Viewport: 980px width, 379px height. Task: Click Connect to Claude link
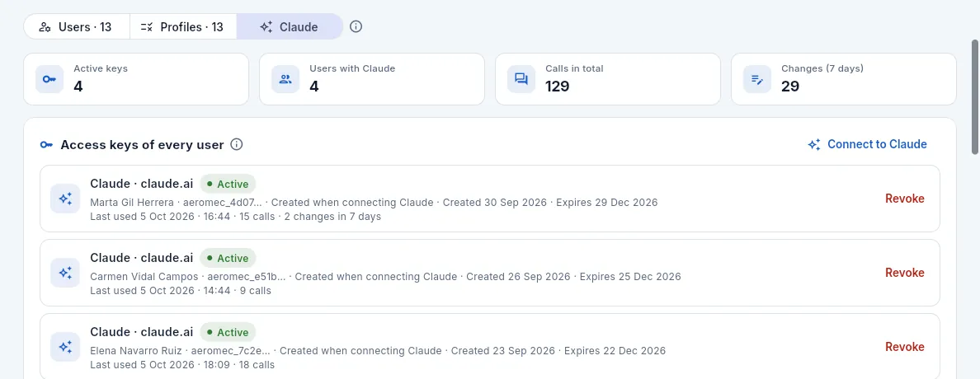click(x=867, y=144)
